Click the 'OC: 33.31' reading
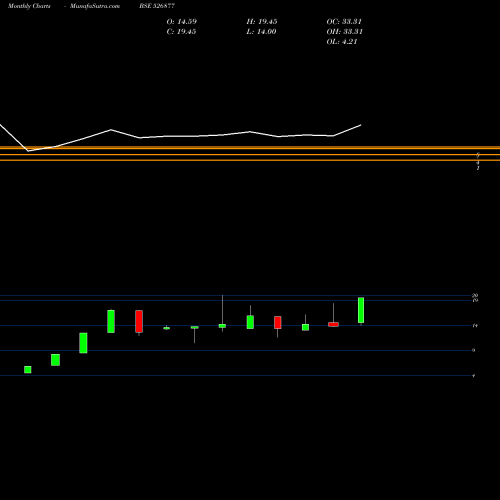The height and width of the screenshot is (500, 500). (344, 22)
